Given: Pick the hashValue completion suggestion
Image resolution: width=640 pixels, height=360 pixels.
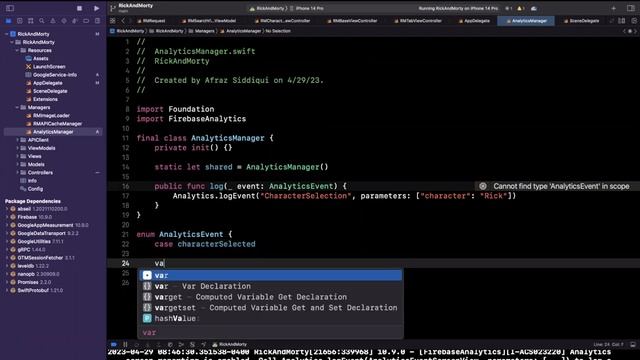Looking at the screenshot, I should point(270,318).
